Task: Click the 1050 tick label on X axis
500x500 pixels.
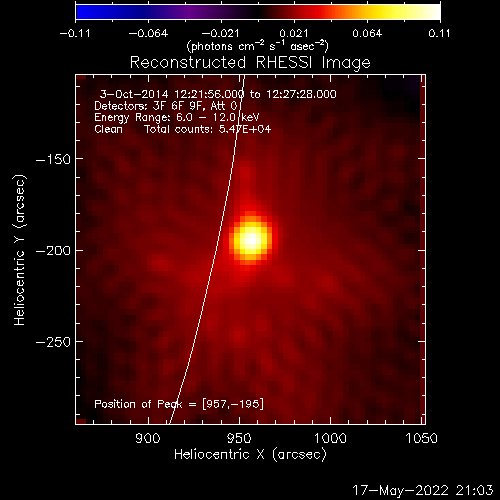Action: (421, 438)
